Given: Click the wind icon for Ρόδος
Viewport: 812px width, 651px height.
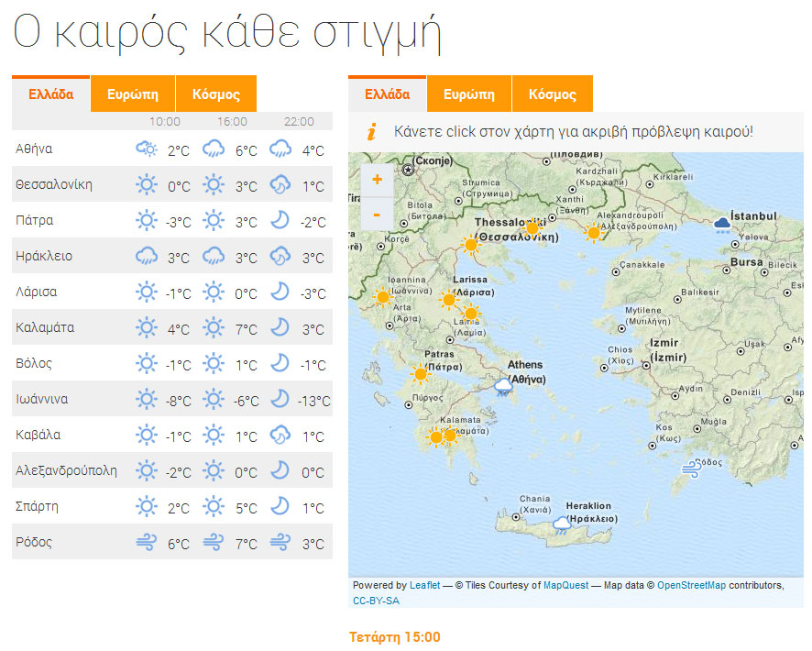Looking at the screenshot, I should 146,542.
